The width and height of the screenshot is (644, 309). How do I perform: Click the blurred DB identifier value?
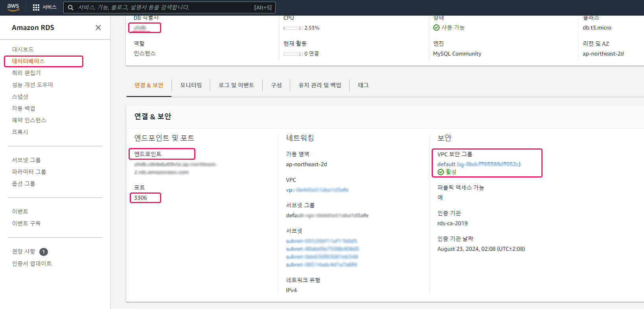pos(140,28)
